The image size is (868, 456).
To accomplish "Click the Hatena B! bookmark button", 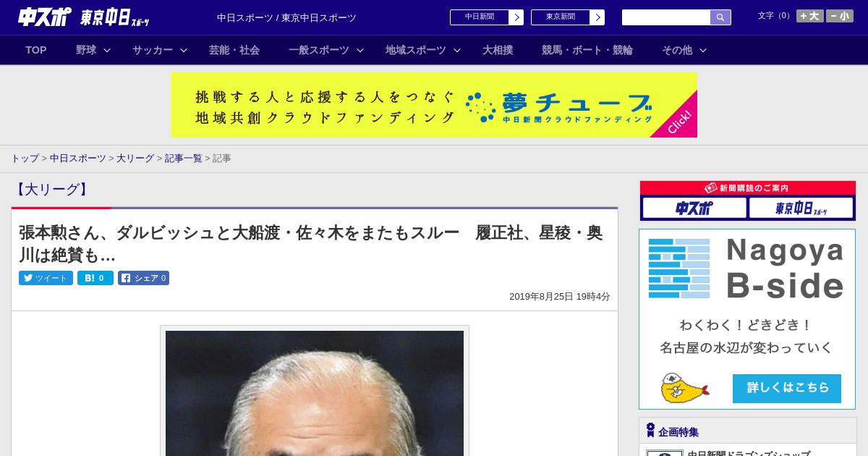I will (x=95, y=278).
